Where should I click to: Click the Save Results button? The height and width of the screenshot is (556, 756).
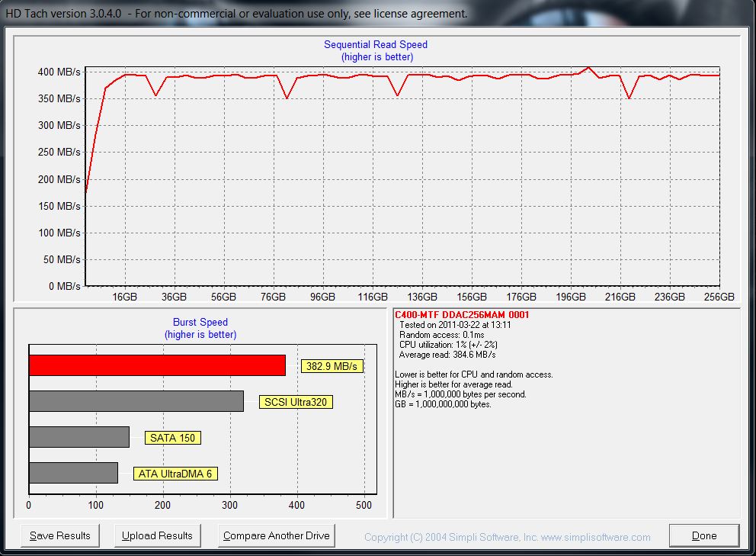60,535
